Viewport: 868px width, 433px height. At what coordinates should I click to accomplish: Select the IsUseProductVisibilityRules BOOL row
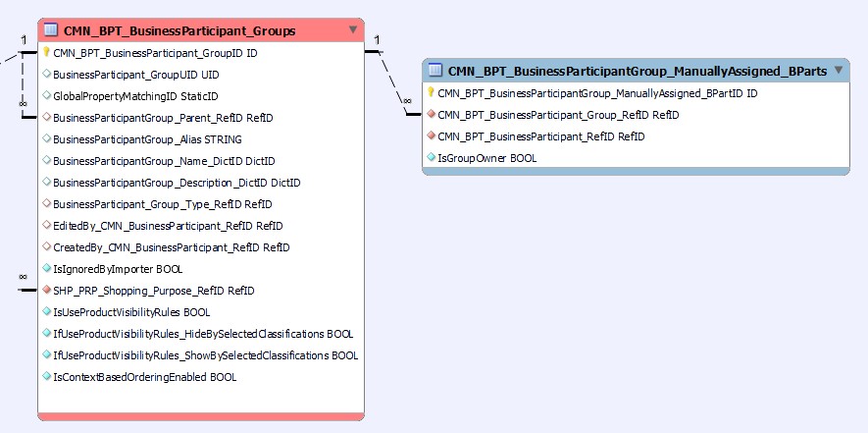click(x=131, y=312)
